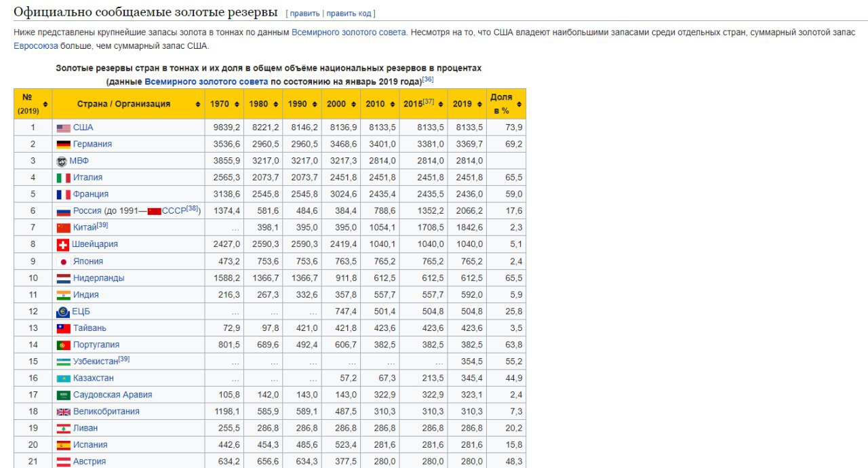Follow the Евросоюза link
The width and height of the screenshot is (868, 468).
click(35, 46)
